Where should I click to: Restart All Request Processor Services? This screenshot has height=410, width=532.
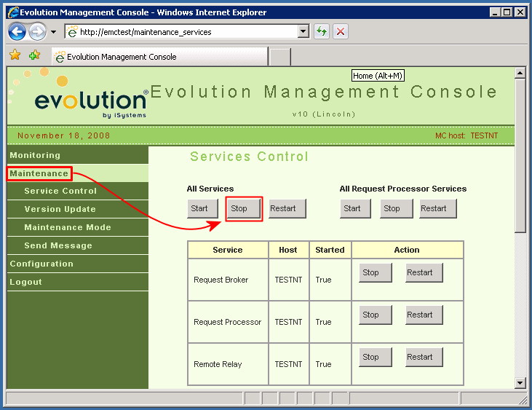(437, 208)
